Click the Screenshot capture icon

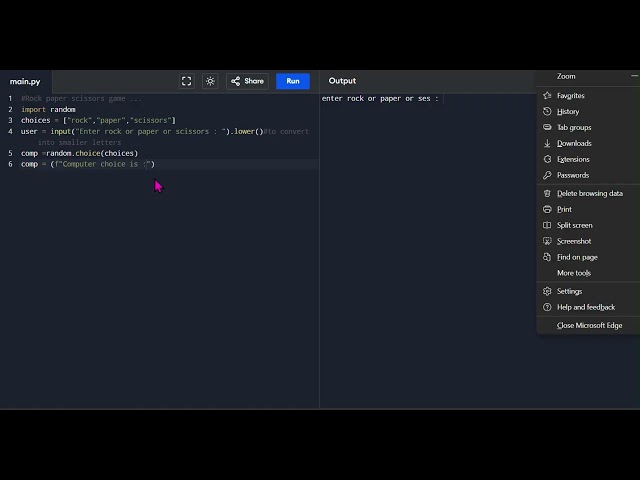point(547,241)
